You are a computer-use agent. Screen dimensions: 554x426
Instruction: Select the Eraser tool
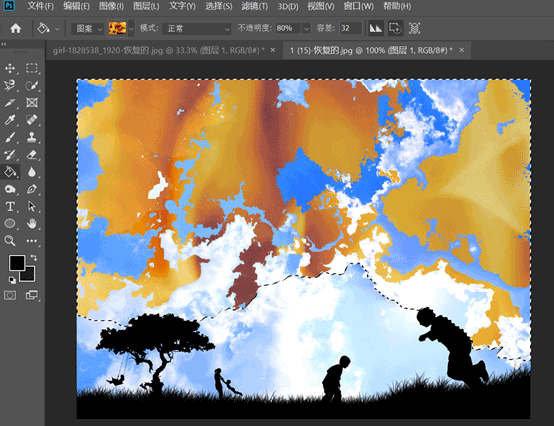click(x=32, y=155)
